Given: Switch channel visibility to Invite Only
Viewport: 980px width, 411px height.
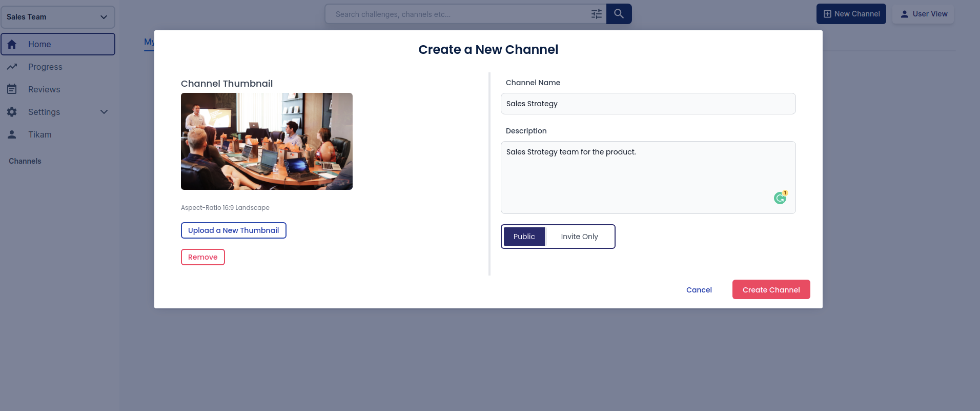Looking at the screenshot, I should (x=579, y=237).
